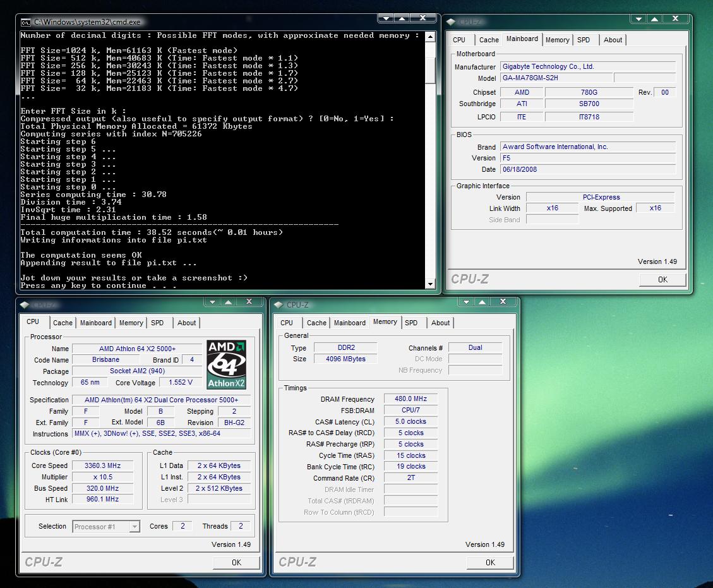This screenshot has width=713, height=588.
Task: Click Core Speed value 3360.3 MHz
Action: (x=103, y=465)
